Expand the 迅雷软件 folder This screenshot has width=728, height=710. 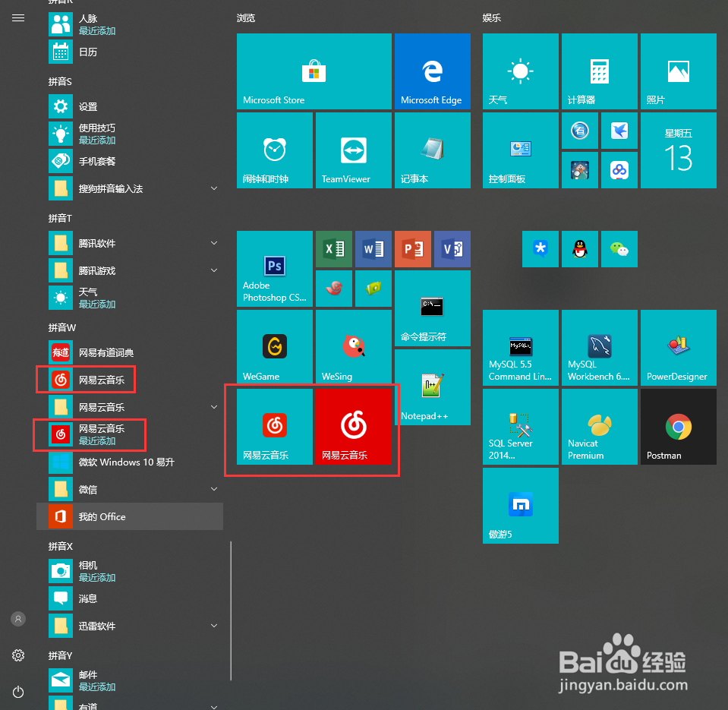[x=130, y=626]
